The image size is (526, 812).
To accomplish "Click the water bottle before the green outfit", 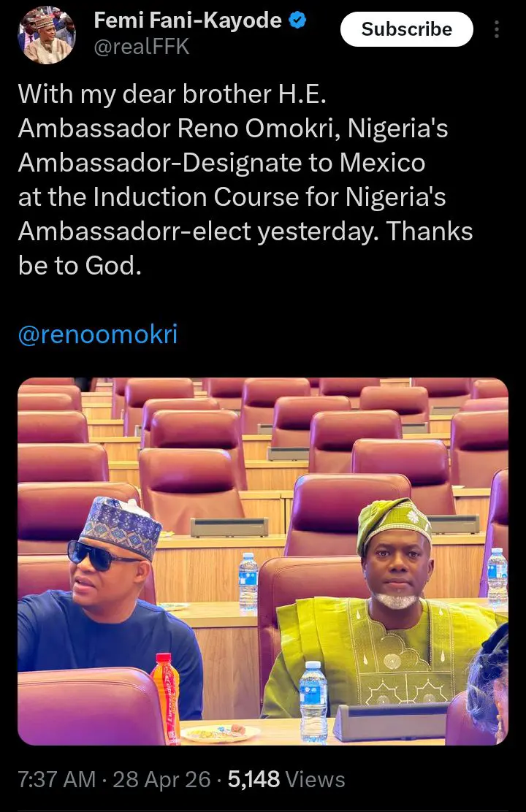I will pos(313,701).
